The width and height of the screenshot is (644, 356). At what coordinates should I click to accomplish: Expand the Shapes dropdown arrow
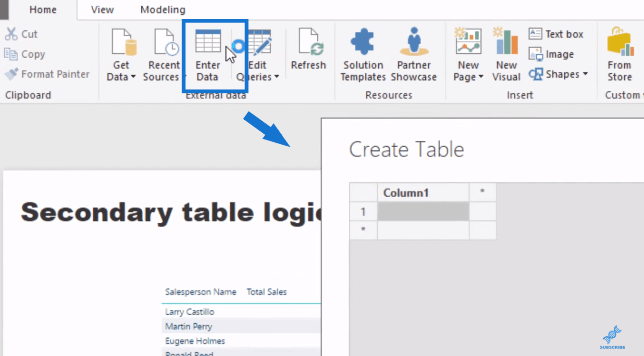(x=585, y=74)
